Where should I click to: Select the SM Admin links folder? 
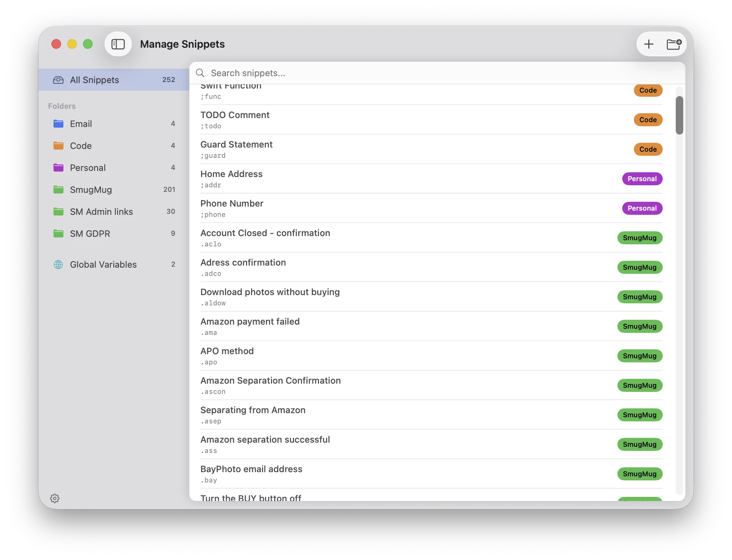point(101,212)
